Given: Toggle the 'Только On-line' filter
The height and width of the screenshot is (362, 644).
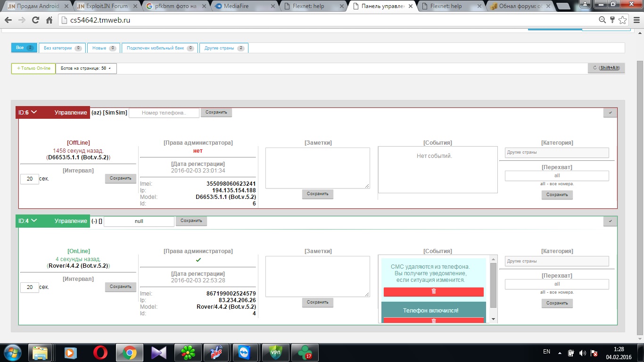Looking at the screenshot, I should point(33,68).
